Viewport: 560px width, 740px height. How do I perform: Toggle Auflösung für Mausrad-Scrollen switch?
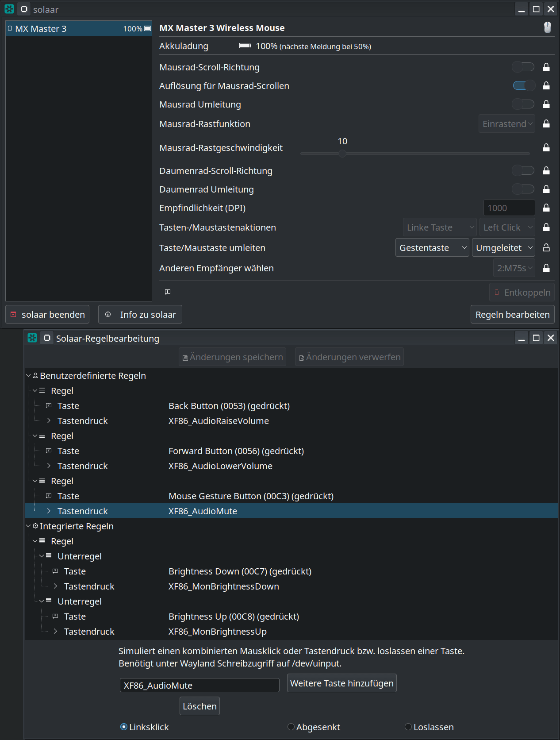pos(524,86)
